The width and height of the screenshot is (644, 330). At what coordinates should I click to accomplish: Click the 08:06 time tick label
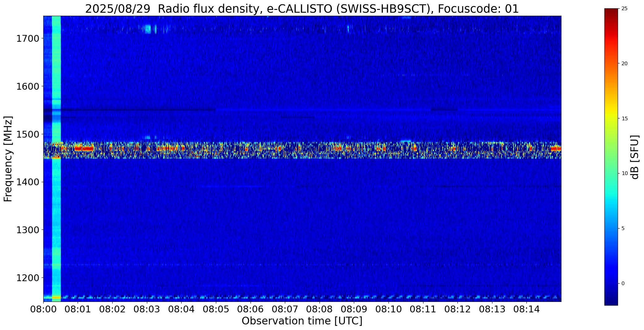click(x=251, y=309)
